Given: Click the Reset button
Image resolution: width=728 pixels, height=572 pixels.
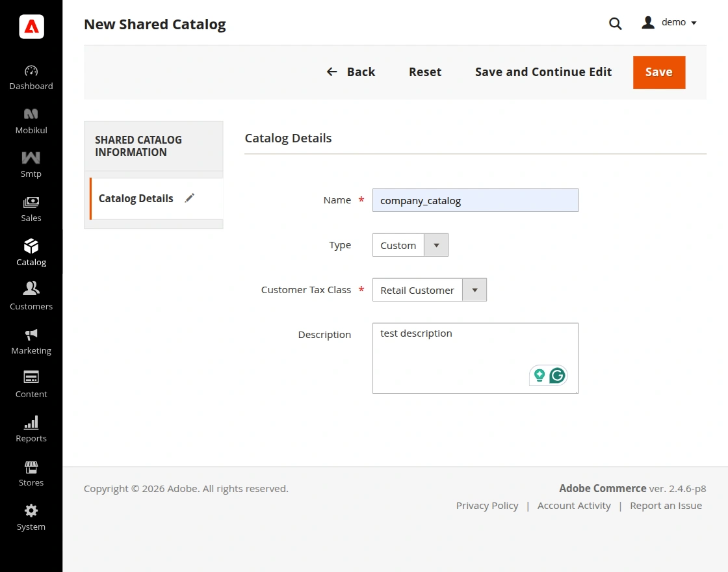Looking at the screenshot, I should click(x=425, y=72).
